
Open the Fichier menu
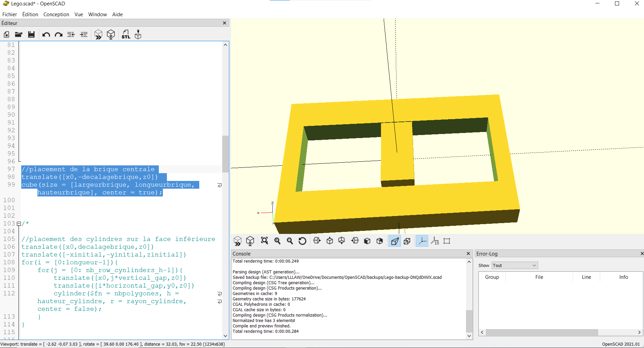(9, 15)
